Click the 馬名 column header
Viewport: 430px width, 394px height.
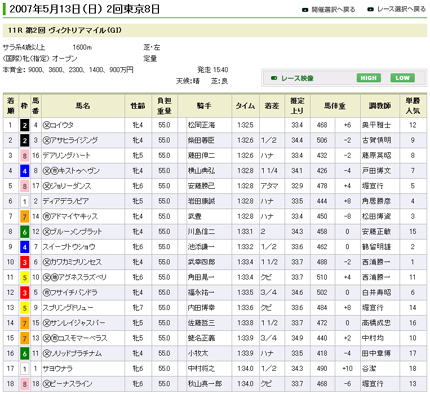(x=83, y=106)
